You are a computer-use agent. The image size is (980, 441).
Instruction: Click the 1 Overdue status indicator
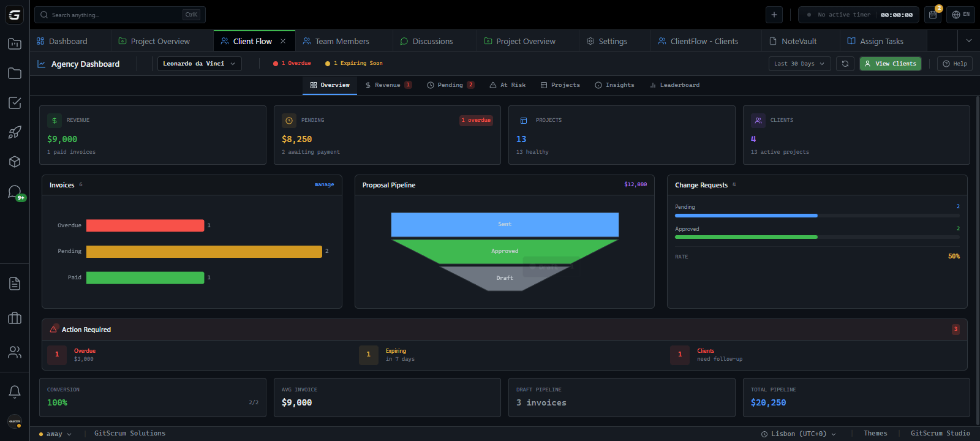pyautogui.click(x=292, y=63)
